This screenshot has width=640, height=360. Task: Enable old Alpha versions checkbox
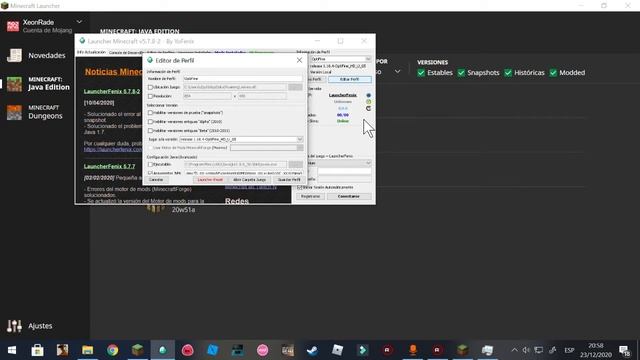[x=150, y=122]
